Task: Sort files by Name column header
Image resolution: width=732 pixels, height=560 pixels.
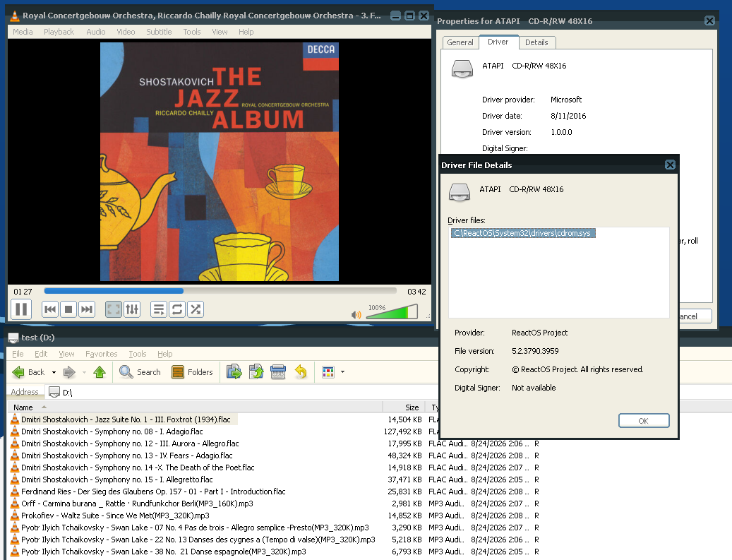Action: pos(195,407)
